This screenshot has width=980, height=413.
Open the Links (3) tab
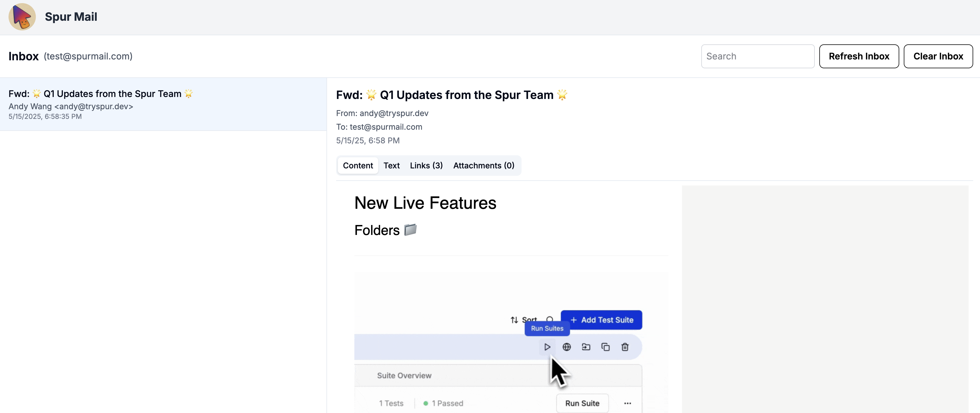pos(426,166)
